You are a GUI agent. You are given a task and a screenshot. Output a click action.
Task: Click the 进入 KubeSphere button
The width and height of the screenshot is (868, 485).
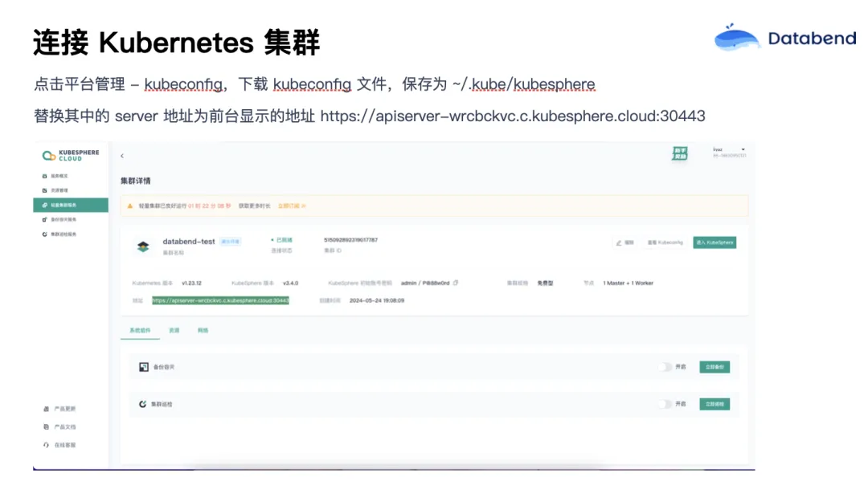pyautogui.click(x=714, y=243)
